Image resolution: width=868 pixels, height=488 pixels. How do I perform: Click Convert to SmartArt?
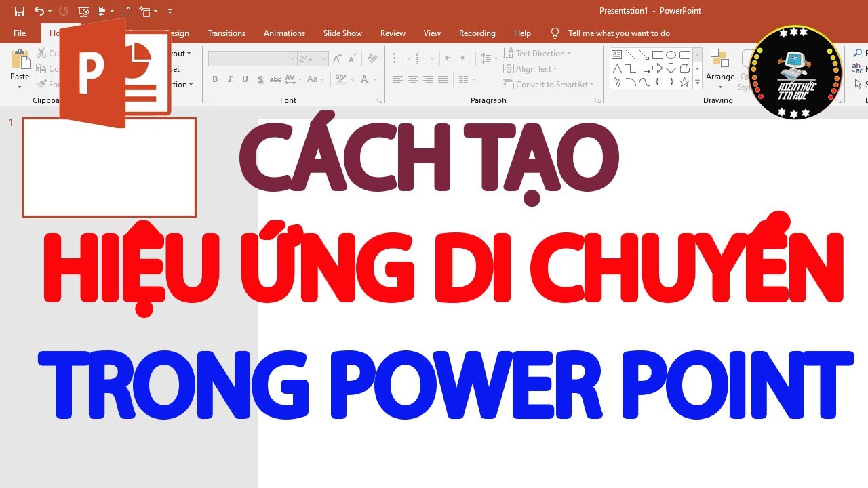549,84
